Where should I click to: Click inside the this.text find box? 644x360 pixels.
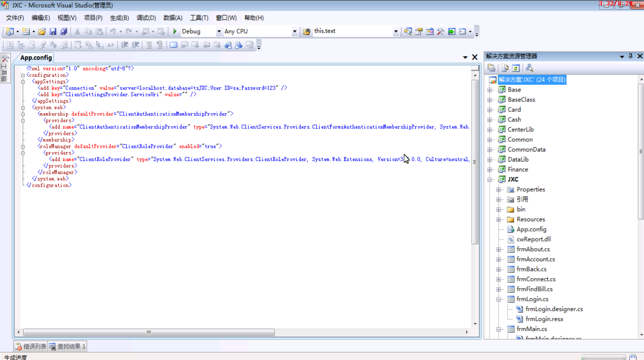point(353,31)
